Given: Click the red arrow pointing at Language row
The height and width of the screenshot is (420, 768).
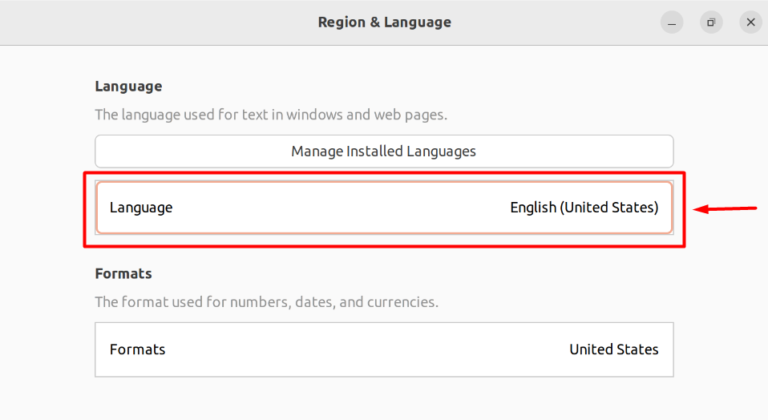Looking at the screenshot, I should pos(725,209).
